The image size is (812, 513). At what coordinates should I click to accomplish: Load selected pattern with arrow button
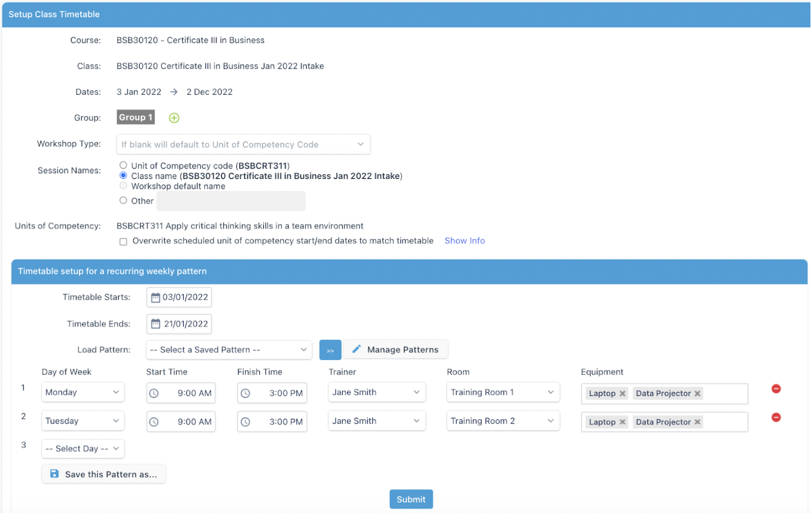point(330,350)
